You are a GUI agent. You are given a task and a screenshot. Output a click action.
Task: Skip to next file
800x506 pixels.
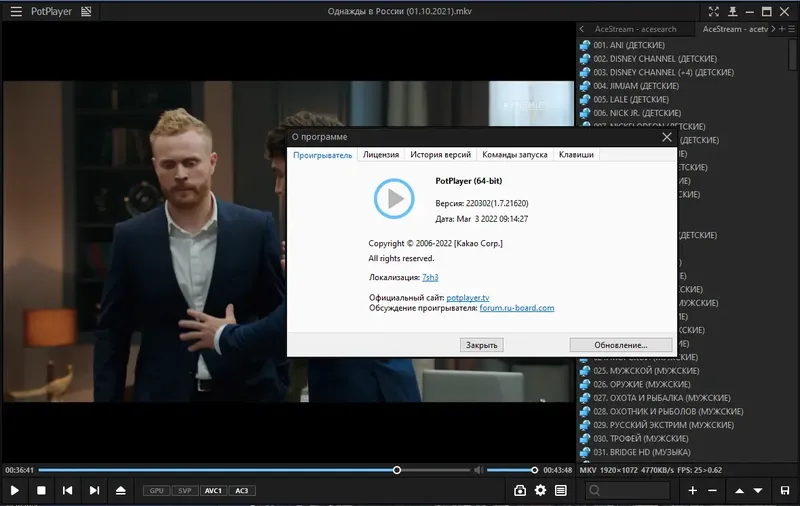(94, 490)
